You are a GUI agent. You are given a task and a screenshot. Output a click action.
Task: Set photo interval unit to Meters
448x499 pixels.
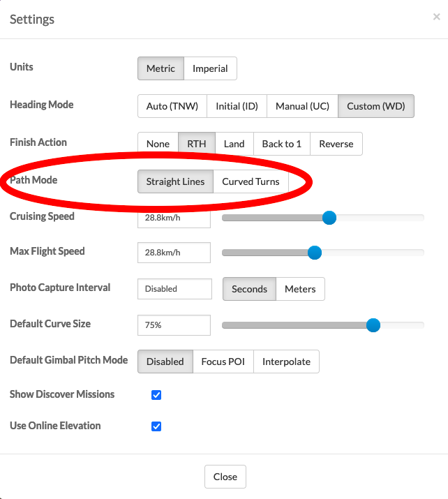(x=300, y=289)
